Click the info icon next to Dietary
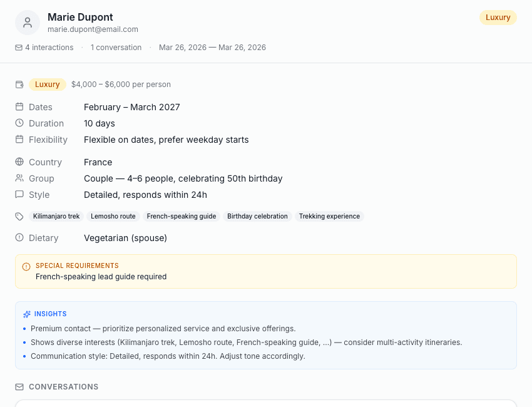 point(19,237)
